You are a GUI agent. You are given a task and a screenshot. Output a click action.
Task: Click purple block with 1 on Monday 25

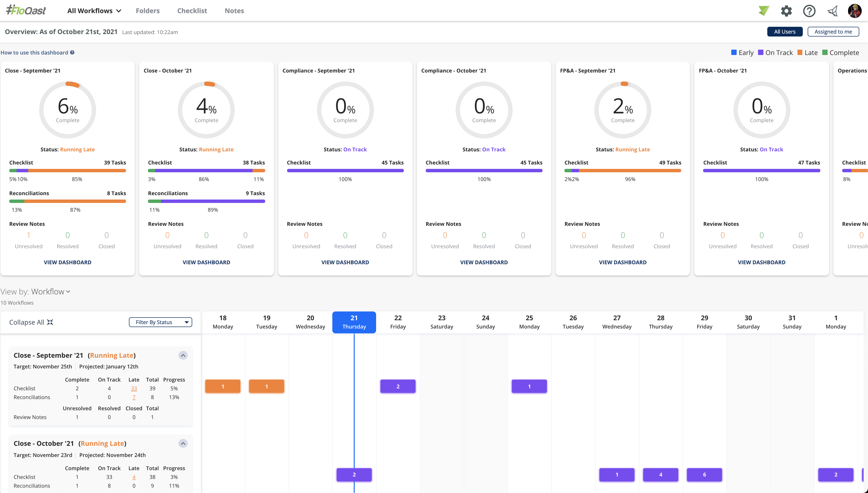(x=529, y=386)
